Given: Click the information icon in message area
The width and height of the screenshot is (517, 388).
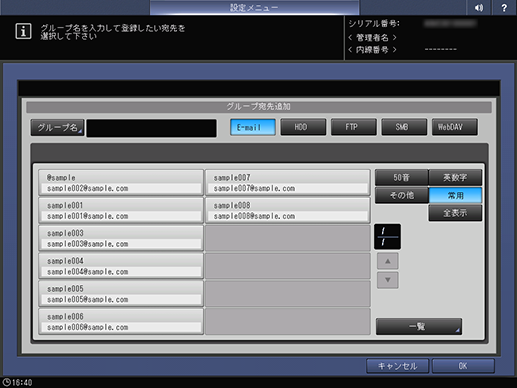Looking at the screenshot, I should point(23,31).
